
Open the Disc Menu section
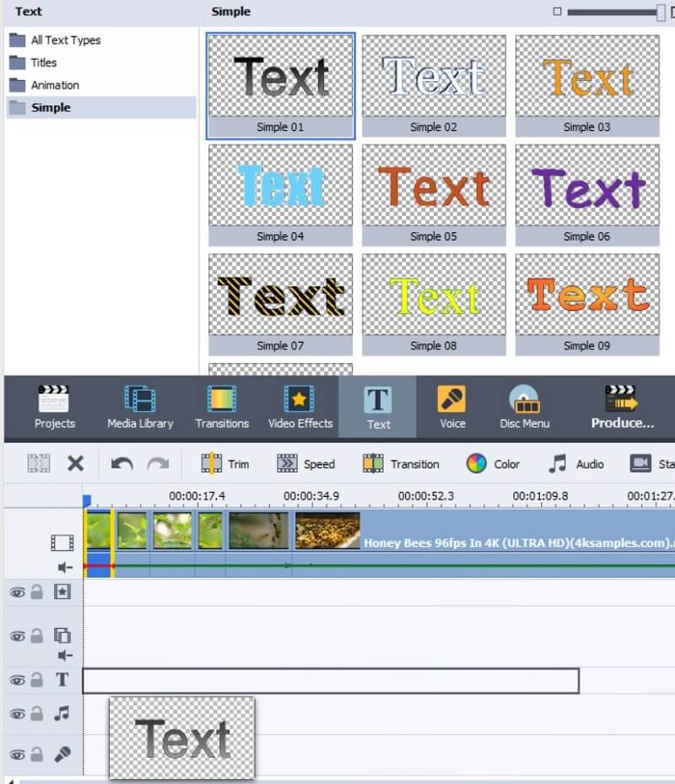pos(525,407)
